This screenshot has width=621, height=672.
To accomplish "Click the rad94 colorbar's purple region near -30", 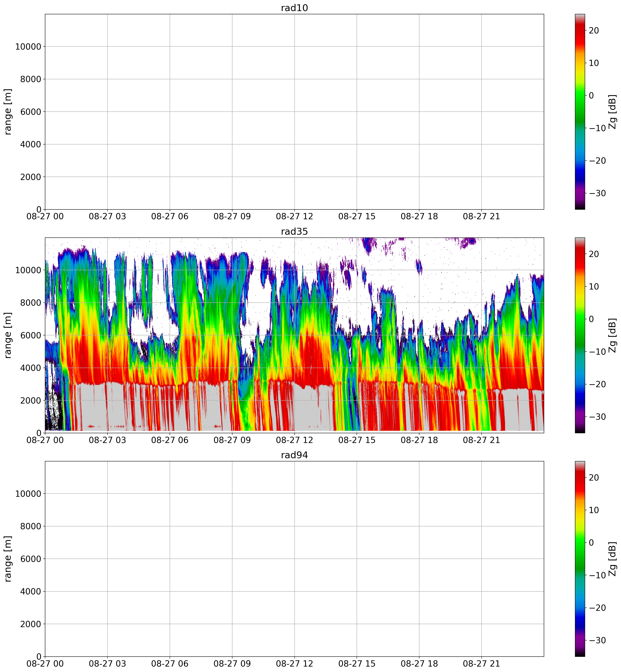I will [580, 640].
